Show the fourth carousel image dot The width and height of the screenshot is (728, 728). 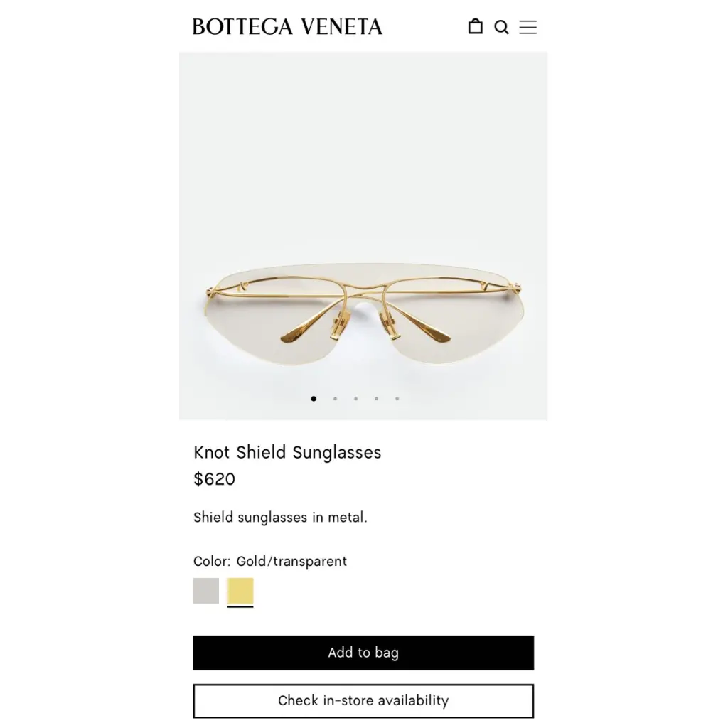click(377, 398)
